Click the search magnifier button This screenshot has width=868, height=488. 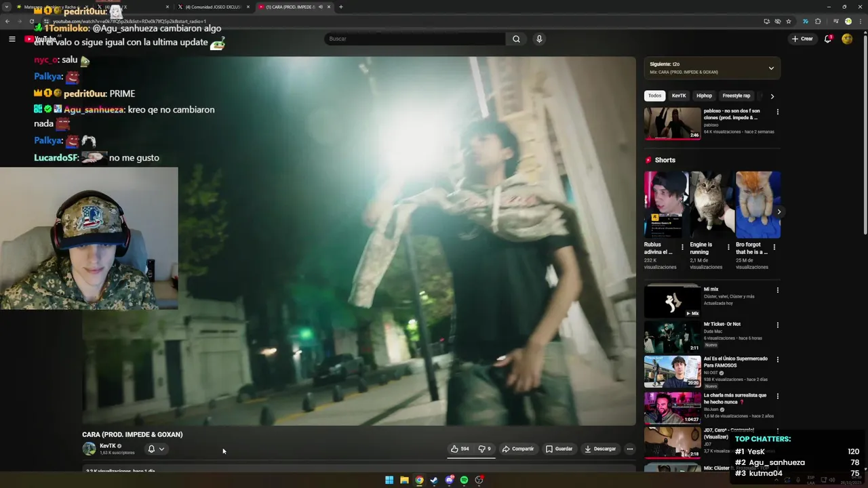(516, 39)
